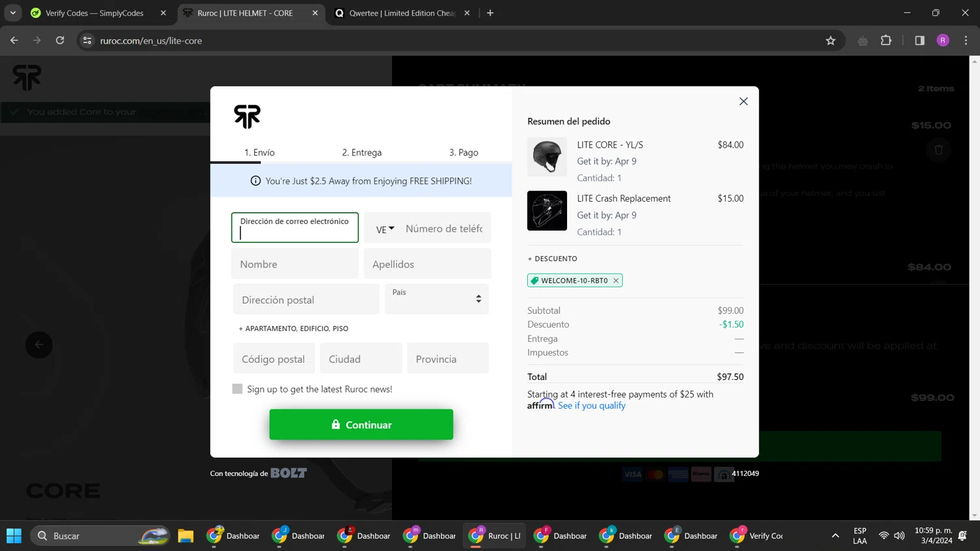Click the Número de teléfono field

444,228
